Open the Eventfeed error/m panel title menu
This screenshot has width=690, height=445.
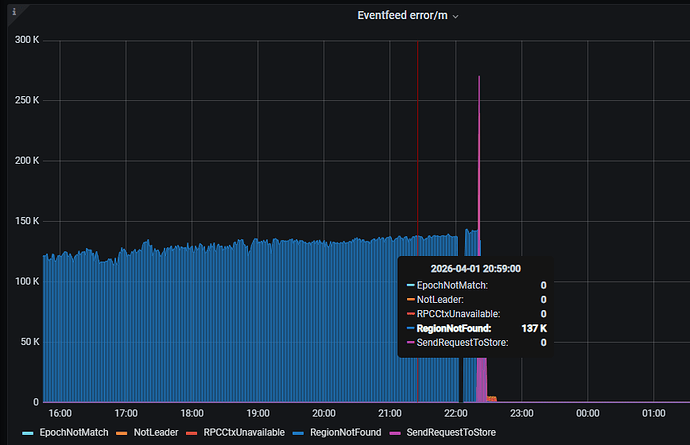pos(402,15)
